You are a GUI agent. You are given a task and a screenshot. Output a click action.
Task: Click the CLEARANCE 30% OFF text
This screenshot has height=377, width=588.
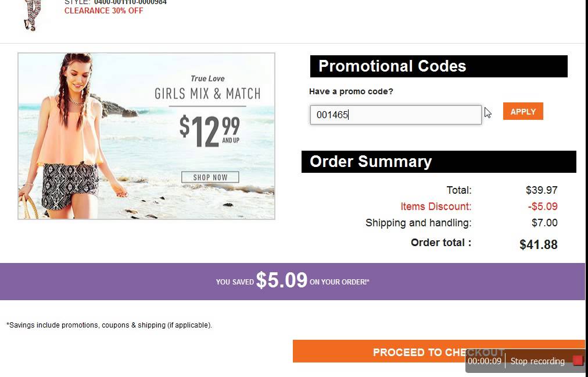coord(103,10)
